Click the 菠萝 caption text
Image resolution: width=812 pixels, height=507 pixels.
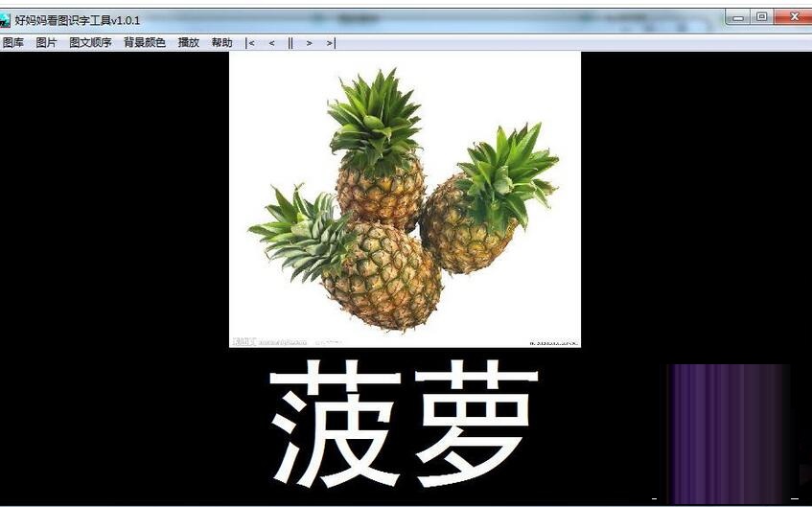coord(405,423)
